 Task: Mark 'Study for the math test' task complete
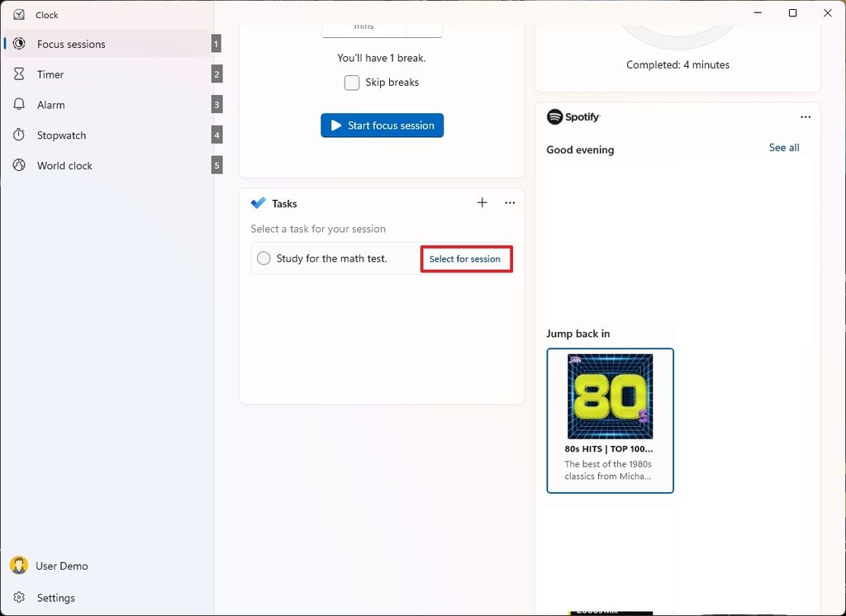(264, 258)
